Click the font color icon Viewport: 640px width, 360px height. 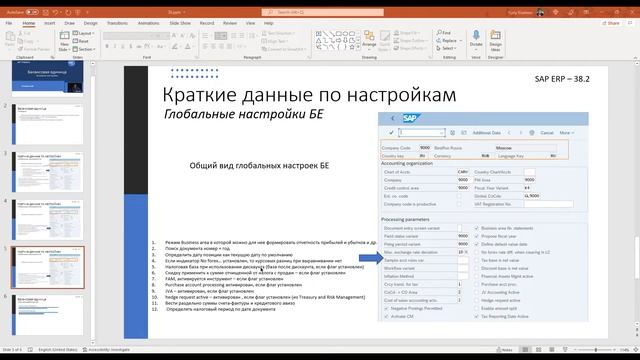188,47
